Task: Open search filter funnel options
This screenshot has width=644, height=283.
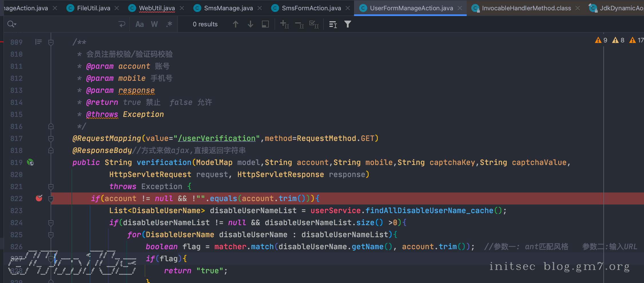Action: 347,24
